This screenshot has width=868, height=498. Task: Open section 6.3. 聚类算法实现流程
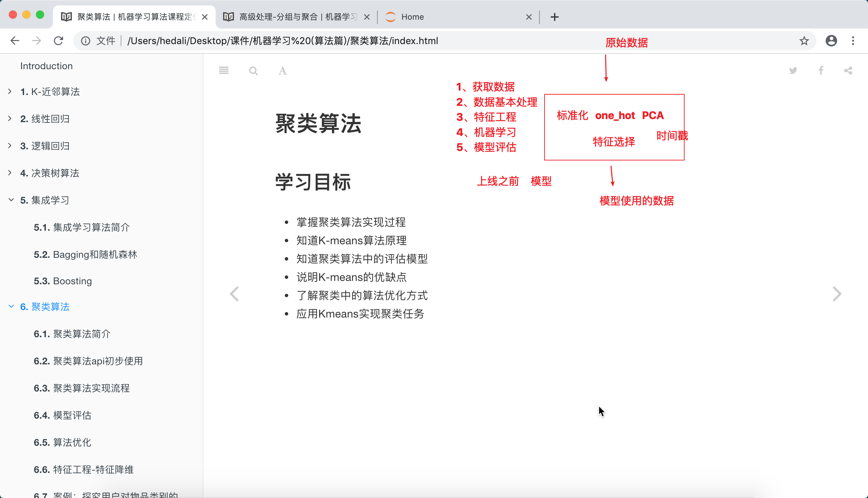click(x=82, y=388)
